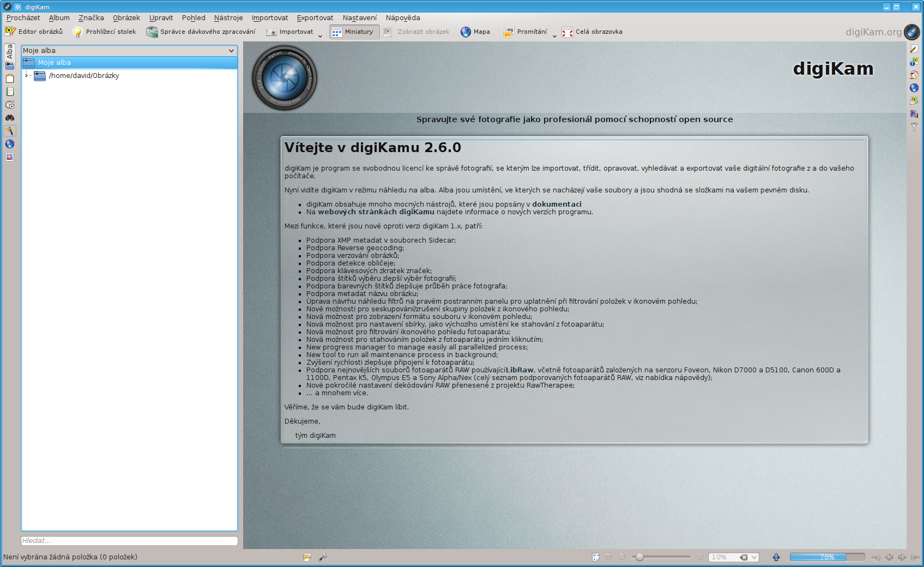The width and height of the screenshot is (924, 567).
Task: Switch to the Mapa view
Action: [x=475, y=32]
